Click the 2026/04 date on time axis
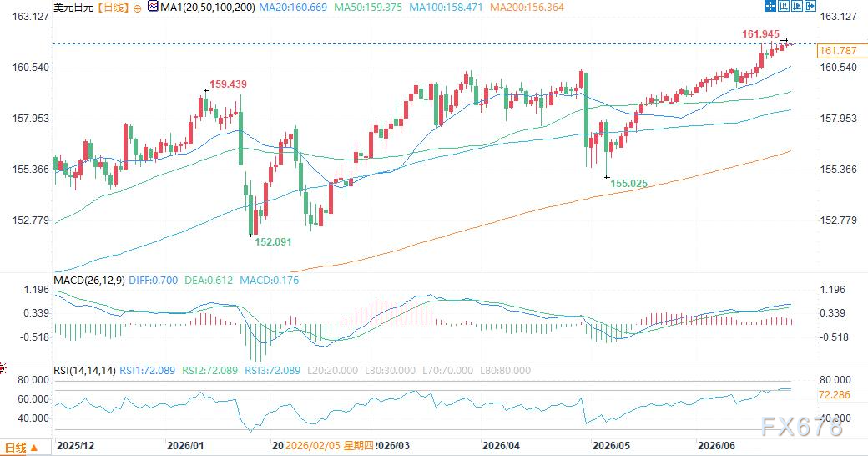 (x=501, y=445)
